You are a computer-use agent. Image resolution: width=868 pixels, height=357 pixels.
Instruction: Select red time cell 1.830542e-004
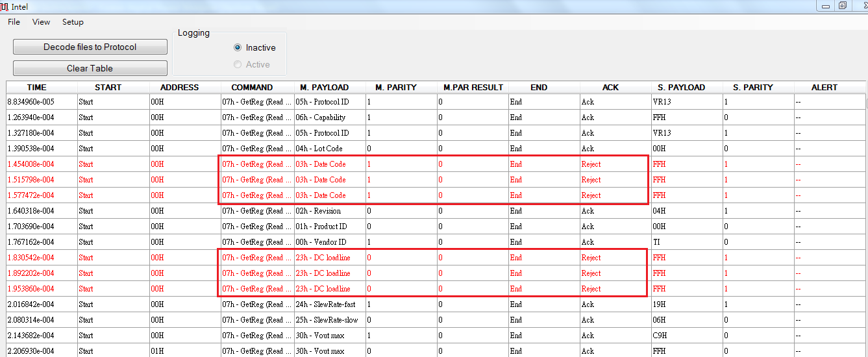click(x=42, y=258)
